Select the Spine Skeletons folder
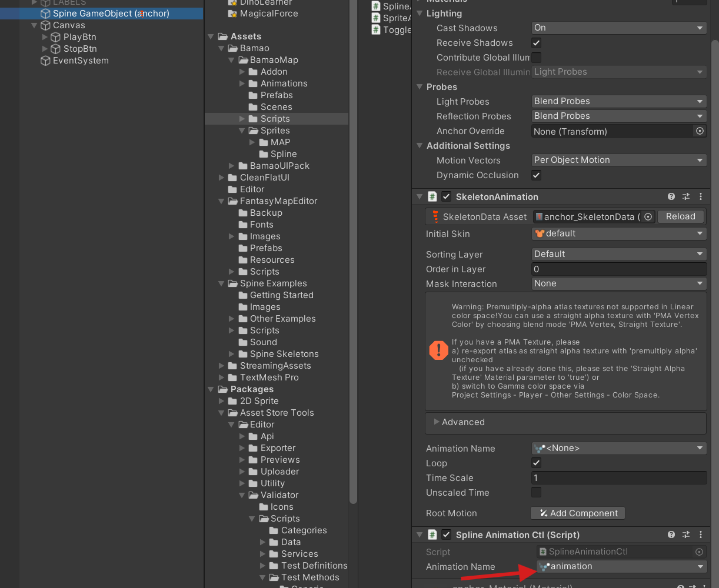Viewport: 719px width, 588px height. click(x=284, y=354)
